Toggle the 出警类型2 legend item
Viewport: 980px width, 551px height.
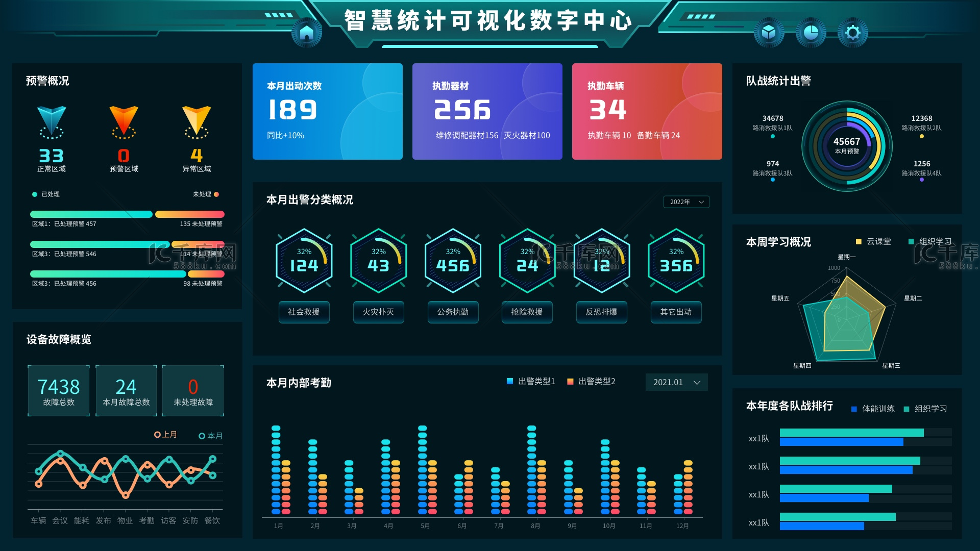(591, 381)
